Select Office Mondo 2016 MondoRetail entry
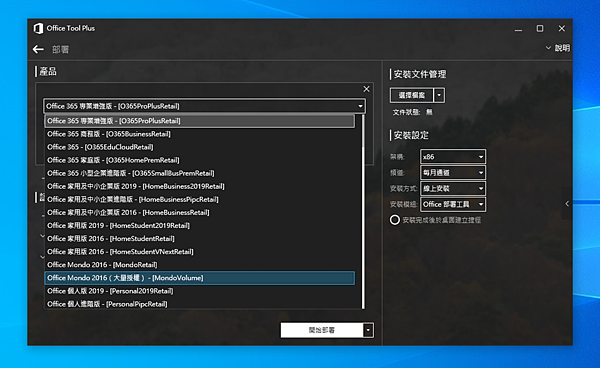 pyautogui.click(x=199, y=265)
